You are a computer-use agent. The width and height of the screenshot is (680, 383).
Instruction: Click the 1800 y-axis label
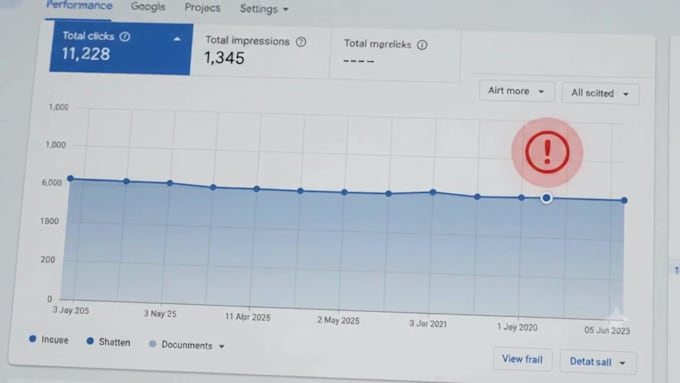pyautogui.click(x=49, y=221)
